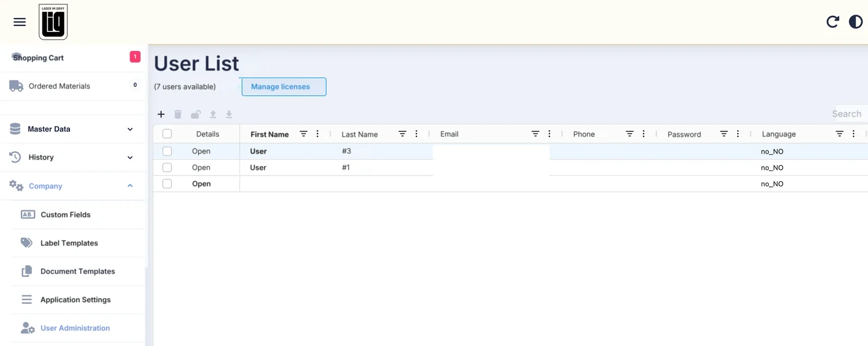The height and width of the screenshot is (346, 868).
Task: Open details for User #3
Action: [x=201, y=151]
